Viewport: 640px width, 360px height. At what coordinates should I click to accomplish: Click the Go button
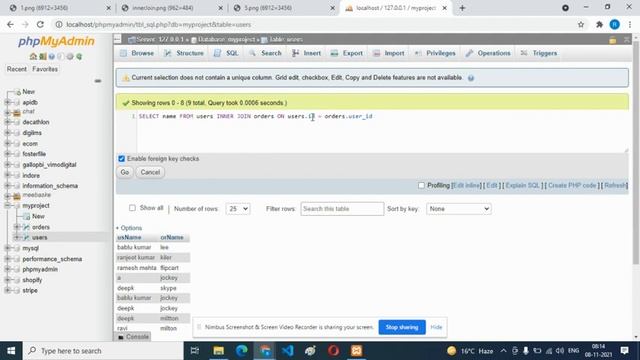click(125, 172)
